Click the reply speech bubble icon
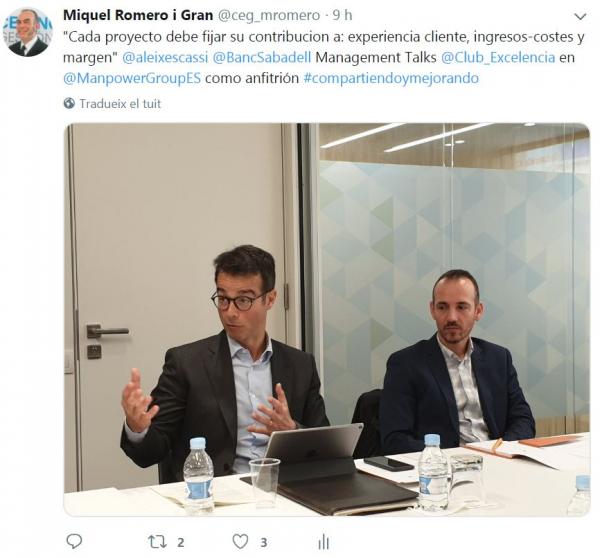The height and width of the screenshot is (558, 600). pyautogui.click(x=74, y=541)
